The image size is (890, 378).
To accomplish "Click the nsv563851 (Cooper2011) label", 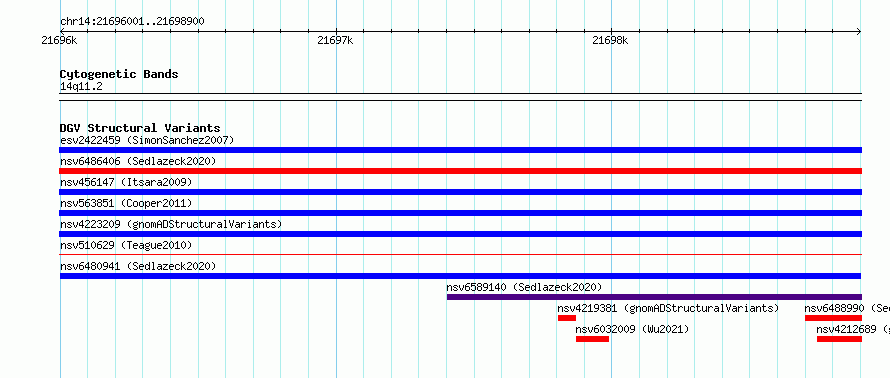I will coord(126,203).
